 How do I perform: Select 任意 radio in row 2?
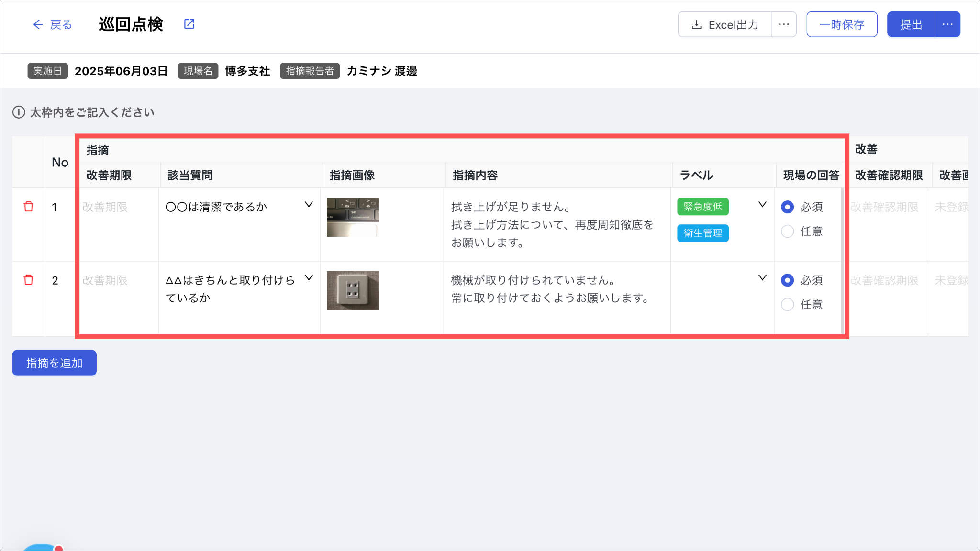click(x=787, y=305)
